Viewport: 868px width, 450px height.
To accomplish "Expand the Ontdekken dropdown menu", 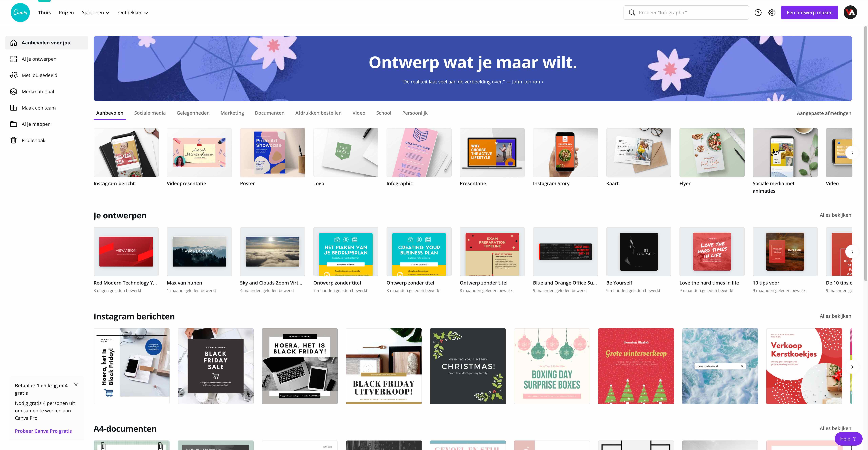I will [x=133, y=13].
